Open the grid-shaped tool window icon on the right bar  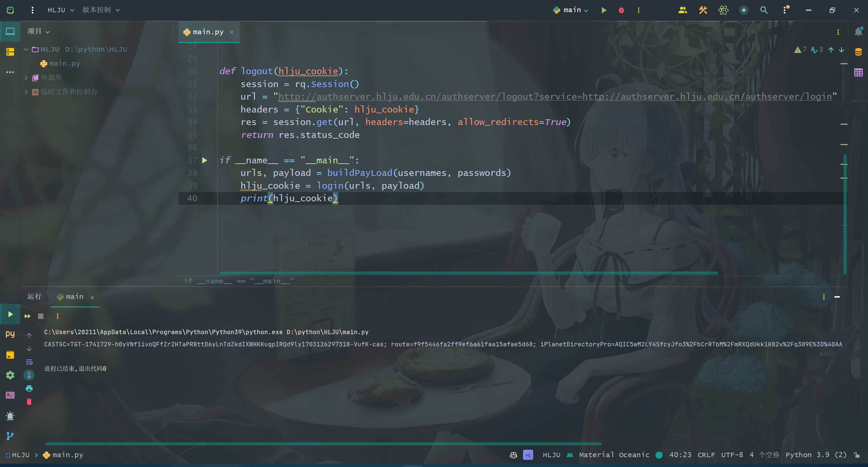859,72
